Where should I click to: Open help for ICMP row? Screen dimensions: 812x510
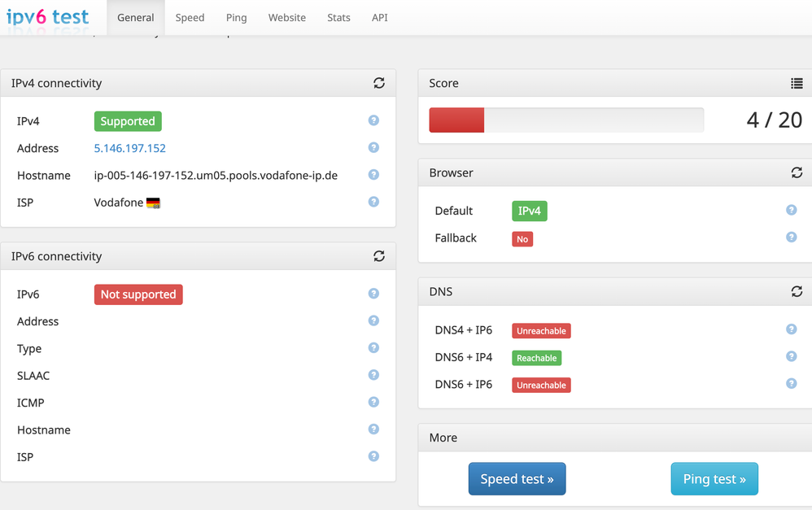[x=373, y=402]
